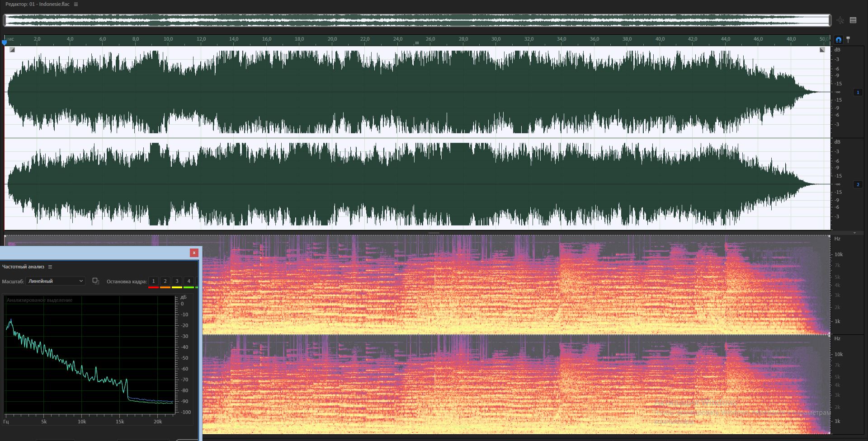Click the zoom out full navigator icon
The height and width of the screenshot is (441, 868).
[840, 20]
